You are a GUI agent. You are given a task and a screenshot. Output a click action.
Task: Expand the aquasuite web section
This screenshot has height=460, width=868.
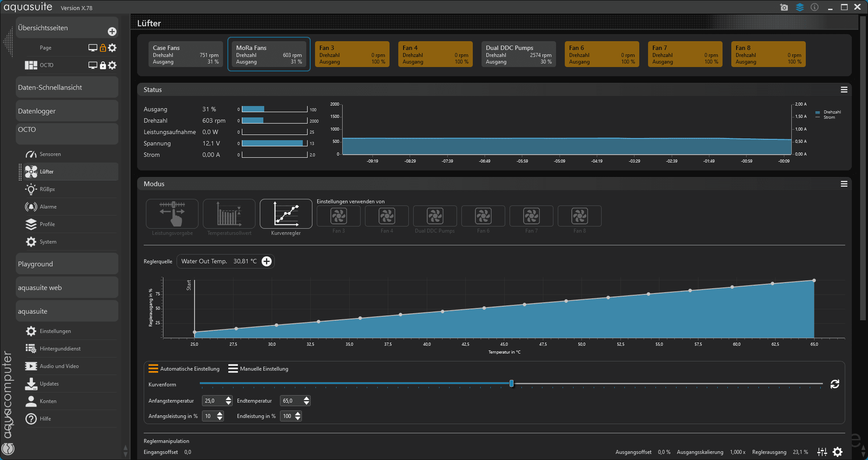(67, 287)
